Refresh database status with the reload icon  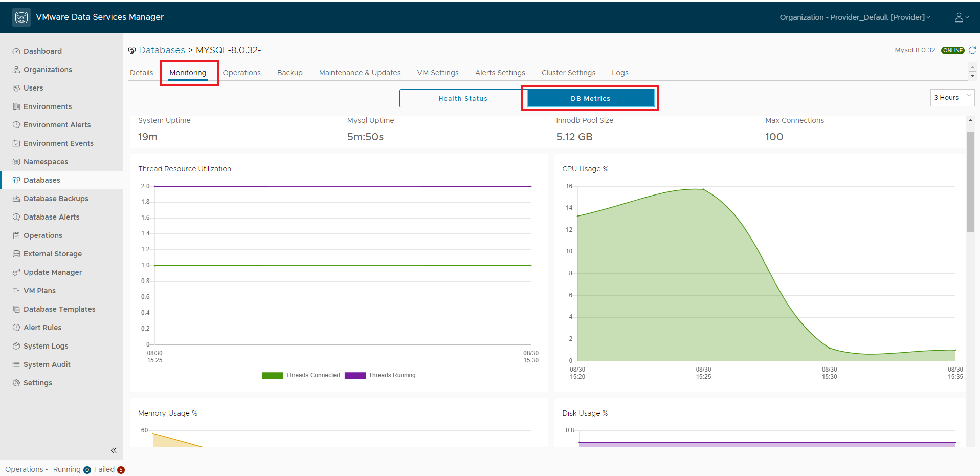click(x=972, y=50)
